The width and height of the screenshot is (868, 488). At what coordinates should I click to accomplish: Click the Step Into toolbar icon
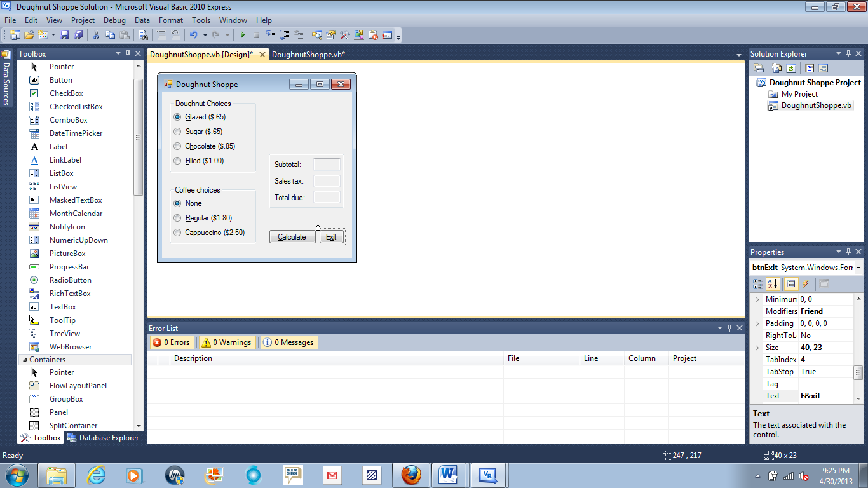[270, 35]
